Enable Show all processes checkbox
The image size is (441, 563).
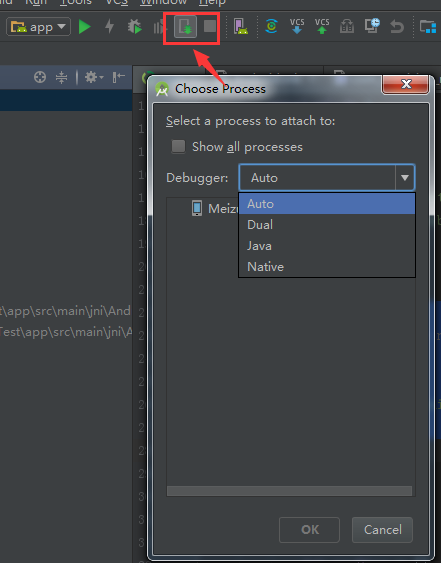(178, 146)
